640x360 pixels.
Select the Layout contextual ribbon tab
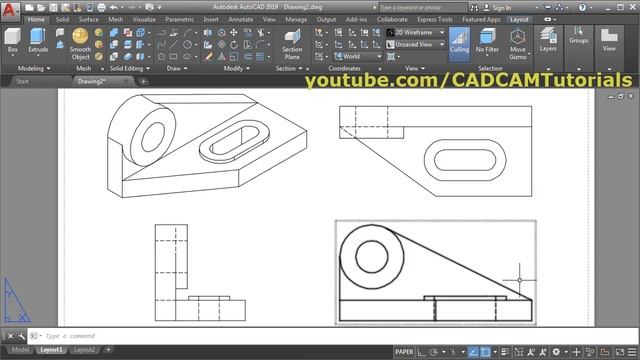519,19
